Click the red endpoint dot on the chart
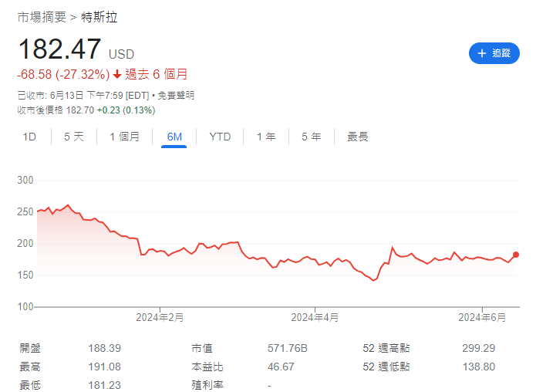Screen dimensions: 553x392 [516, 255]
